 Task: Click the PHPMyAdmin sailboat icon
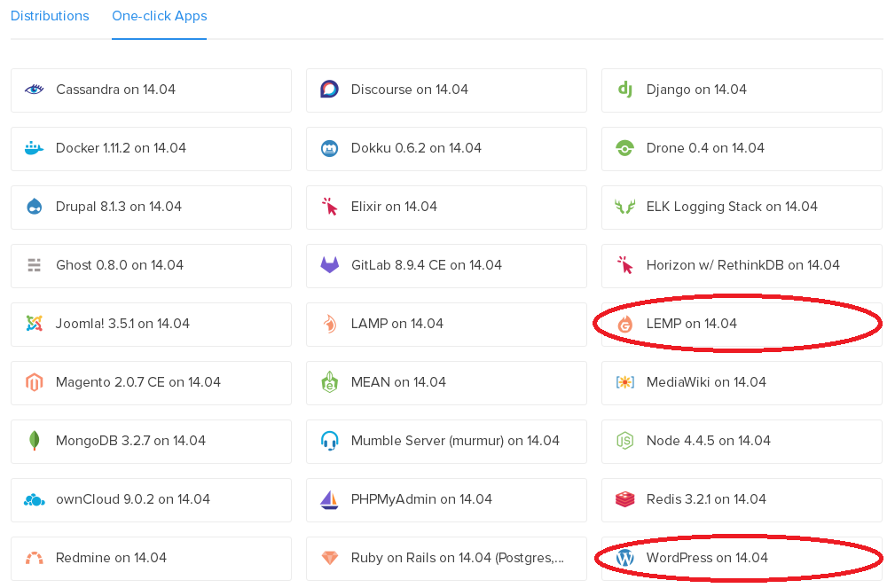click(x=329, y=499)
